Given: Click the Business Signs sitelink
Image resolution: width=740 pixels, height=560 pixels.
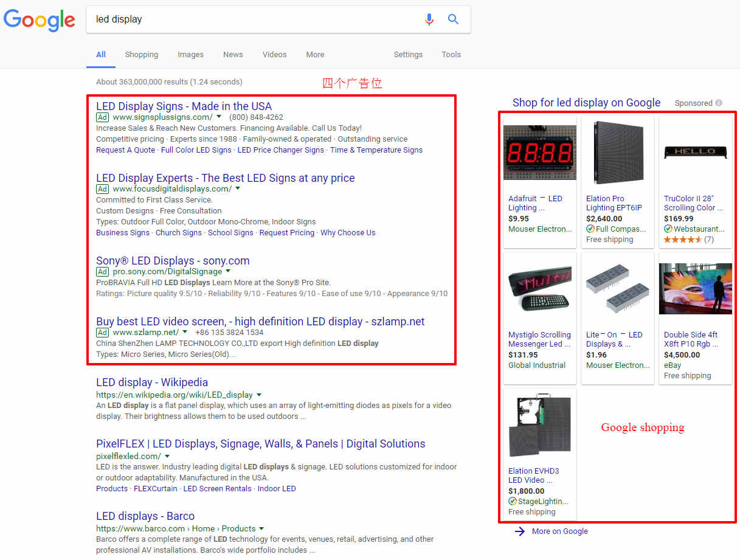Looking at the screenshot, I should (123, 232).
